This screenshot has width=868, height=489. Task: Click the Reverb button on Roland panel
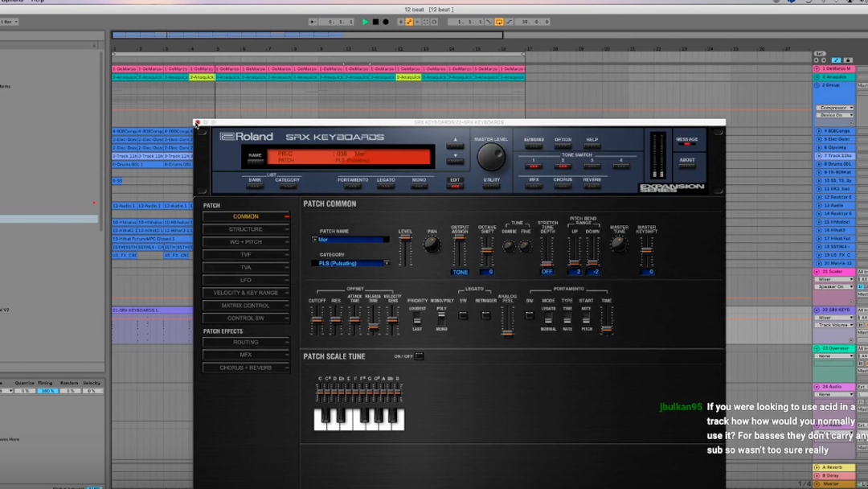pos(592,186)
